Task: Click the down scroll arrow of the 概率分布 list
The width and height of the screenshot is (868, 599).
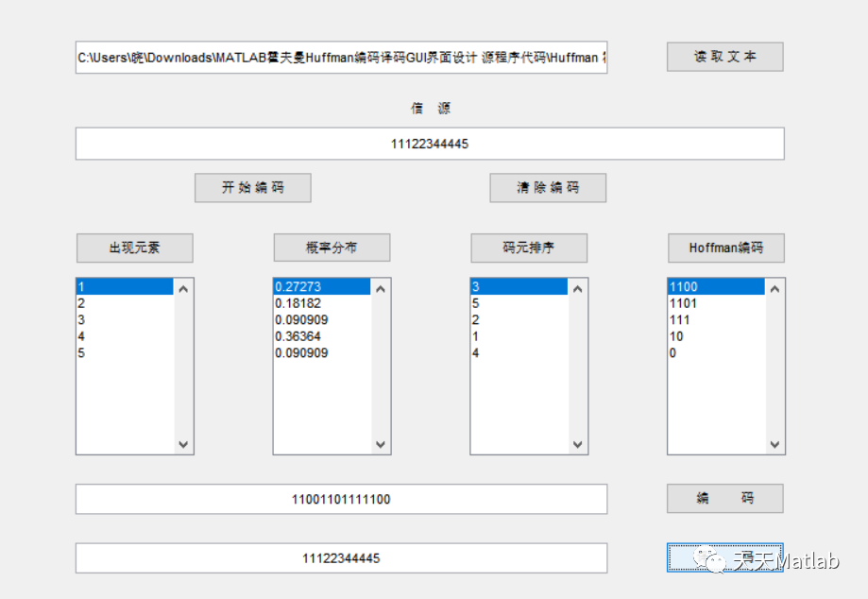Action: point(382,444)
